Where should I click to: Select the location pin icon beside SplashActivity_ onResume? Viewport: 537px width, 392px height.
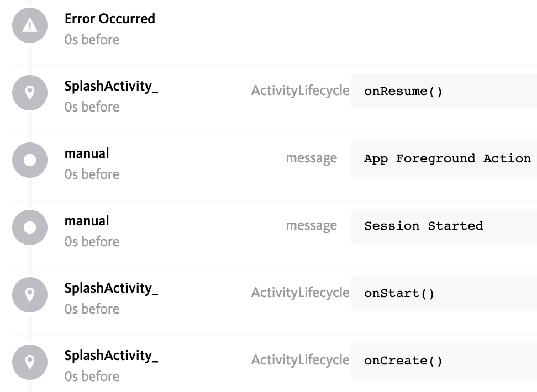click(29, 93)
